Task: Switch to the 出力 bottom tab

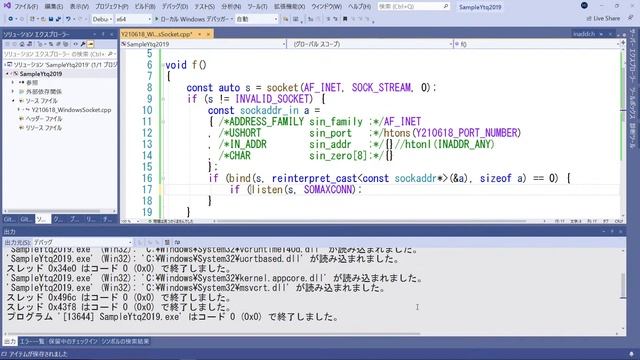Action: point(10,341)
